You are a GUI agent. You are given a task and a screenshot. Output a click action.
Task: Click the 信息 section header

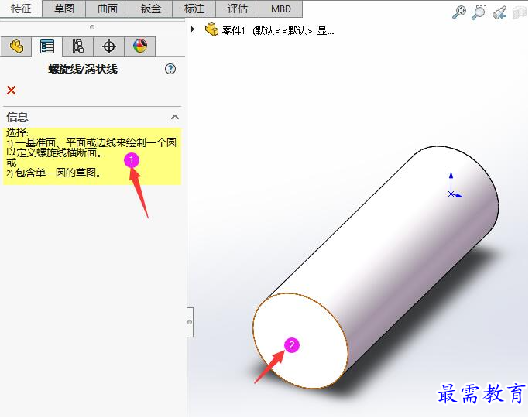coord(92,118)
